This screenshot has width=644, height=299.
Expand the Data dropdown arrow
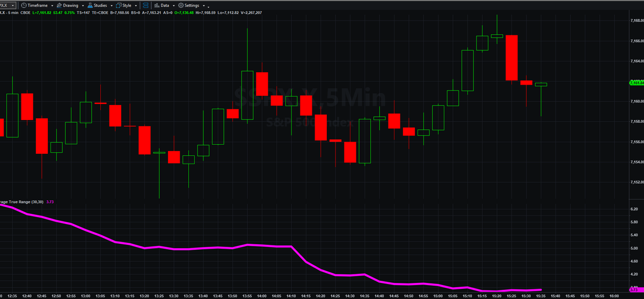pyautogui.click(x=174, y=5)
